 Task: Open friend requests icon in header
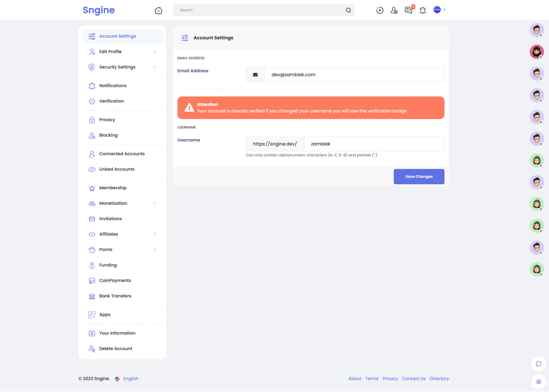[x=394, y=10]
